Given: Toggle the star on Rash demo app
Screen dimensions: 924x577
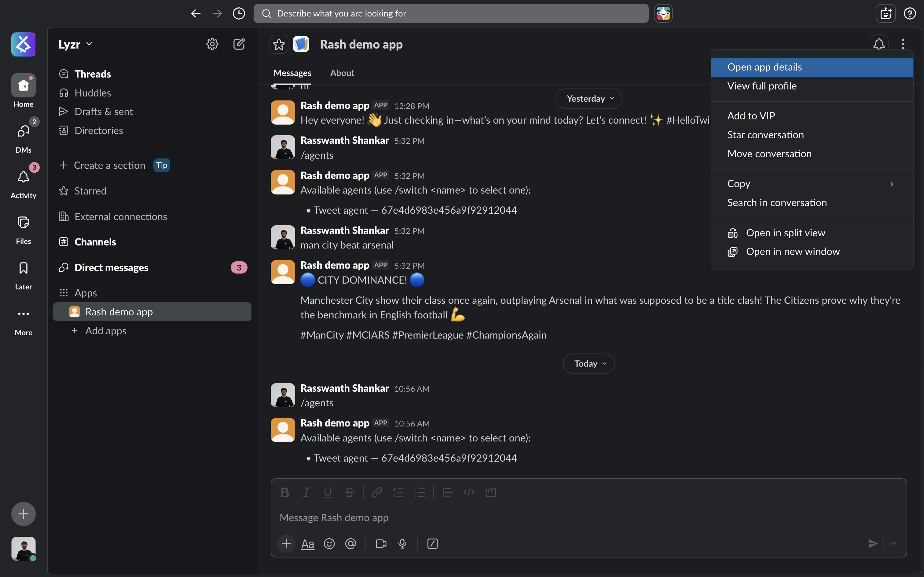Looking at the screenshot, I should tap(279, 45).
